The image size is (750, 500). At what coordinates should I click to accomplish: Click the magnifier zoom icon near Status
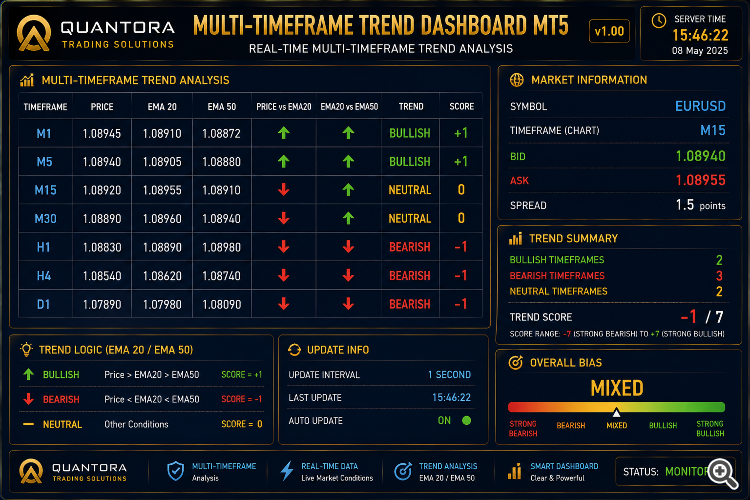723,474
